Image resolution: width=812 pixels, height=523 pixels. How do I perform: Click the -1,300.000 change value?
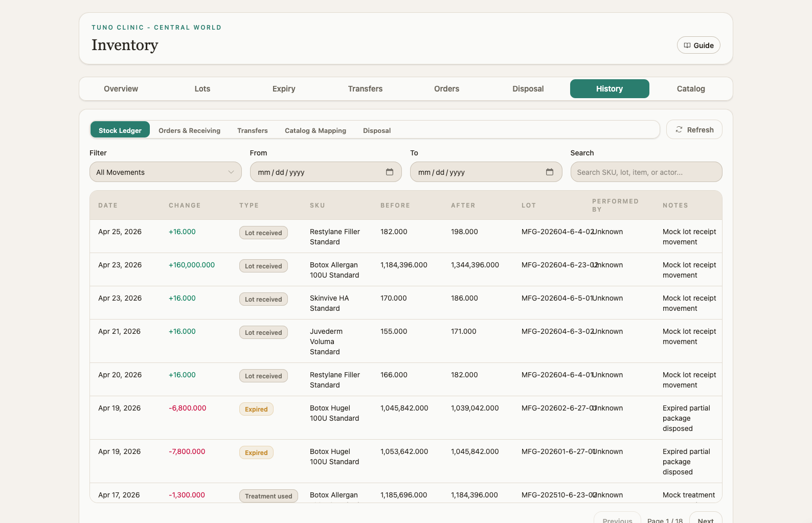pyautogui.click(x=187, y=495)
